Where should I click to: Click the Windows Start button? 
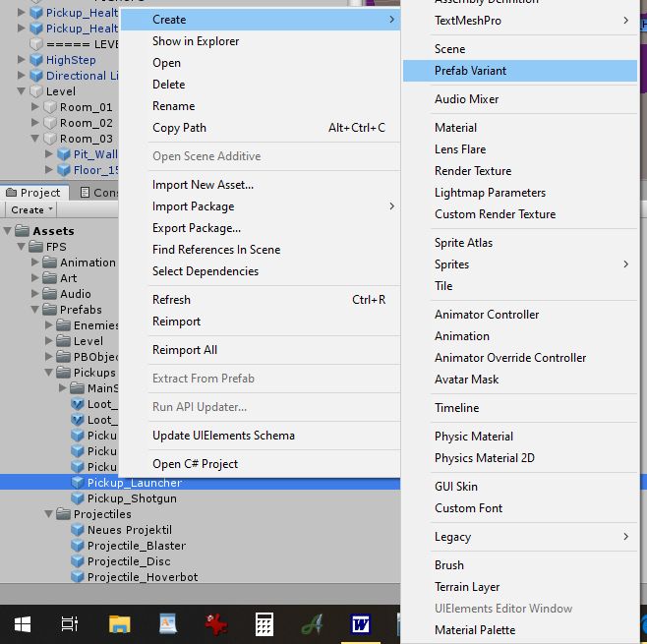(22, 623)
